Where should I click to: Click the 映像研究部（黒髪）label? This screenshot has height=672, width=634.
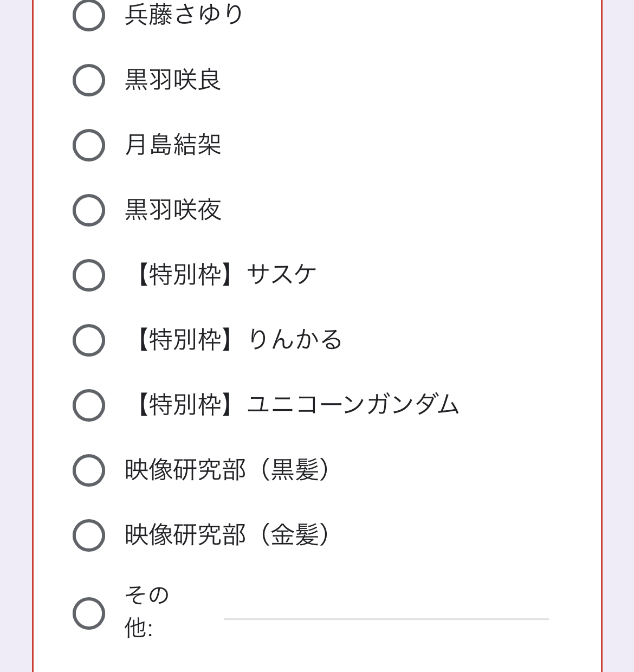(x=228, y=470)
